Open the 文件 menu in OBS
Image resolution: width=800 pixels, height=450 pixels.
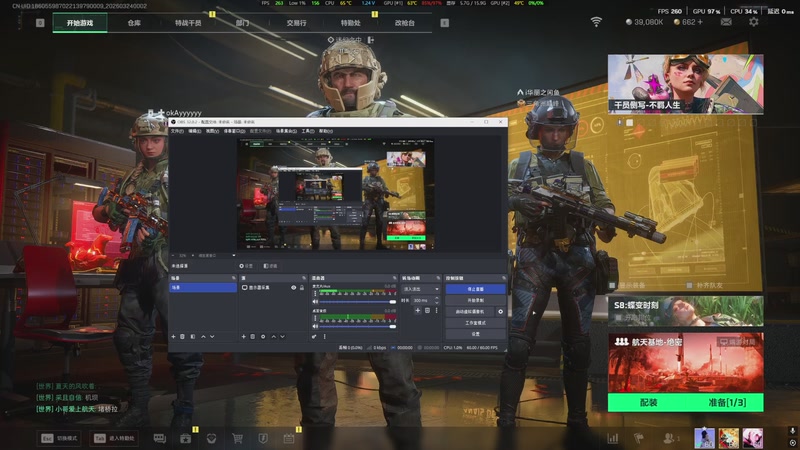coord(177,131)
